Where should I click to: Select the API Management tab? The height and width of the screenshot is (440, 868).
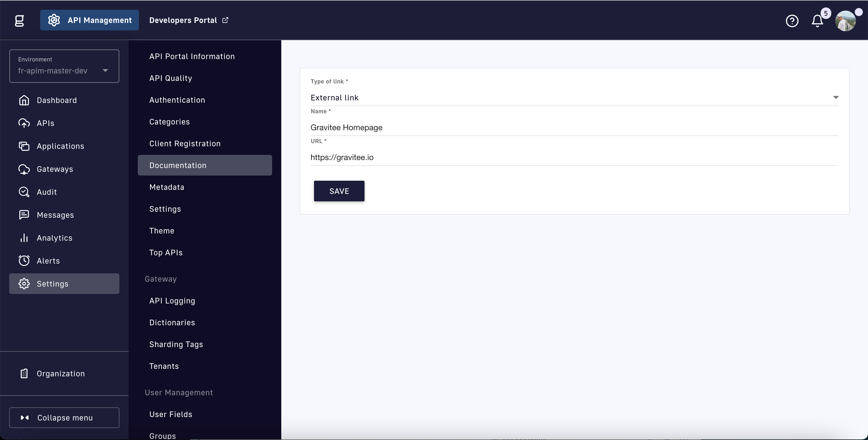point(90,20)
